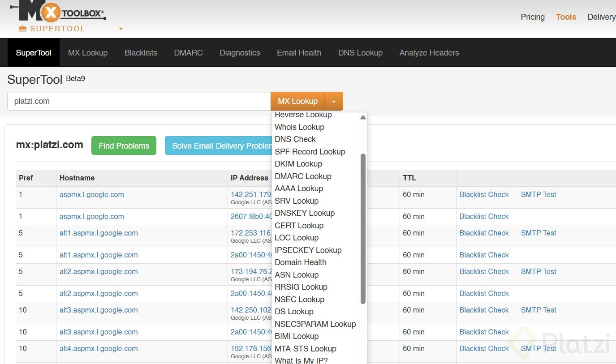Open alt2.aspmx.l.google.com hostname beside 173.194.76 address
Screen dimensions: 616x364
pos(99,272)
